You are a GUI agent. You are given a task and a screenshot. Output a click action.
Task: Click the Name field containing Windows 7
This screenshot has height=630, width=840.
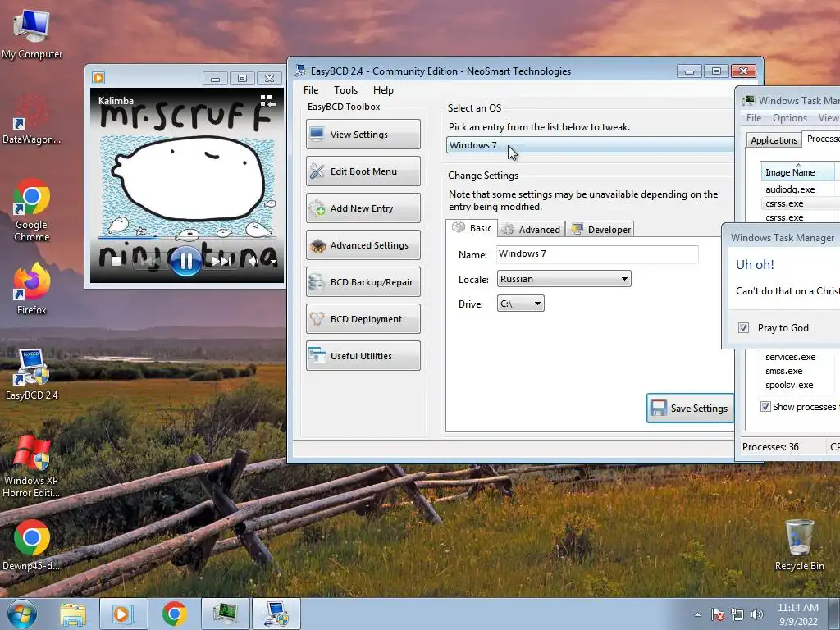(x=597, y=254)
